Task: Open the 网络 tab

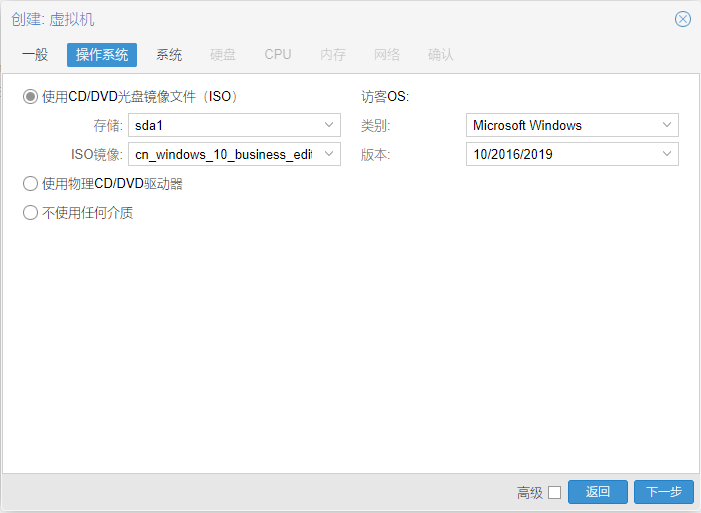Action: [387, 55]
